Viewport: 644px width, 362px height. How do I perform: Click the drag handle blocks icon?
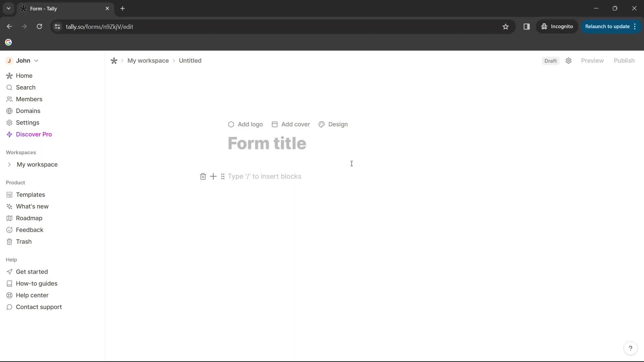(223, 176)
